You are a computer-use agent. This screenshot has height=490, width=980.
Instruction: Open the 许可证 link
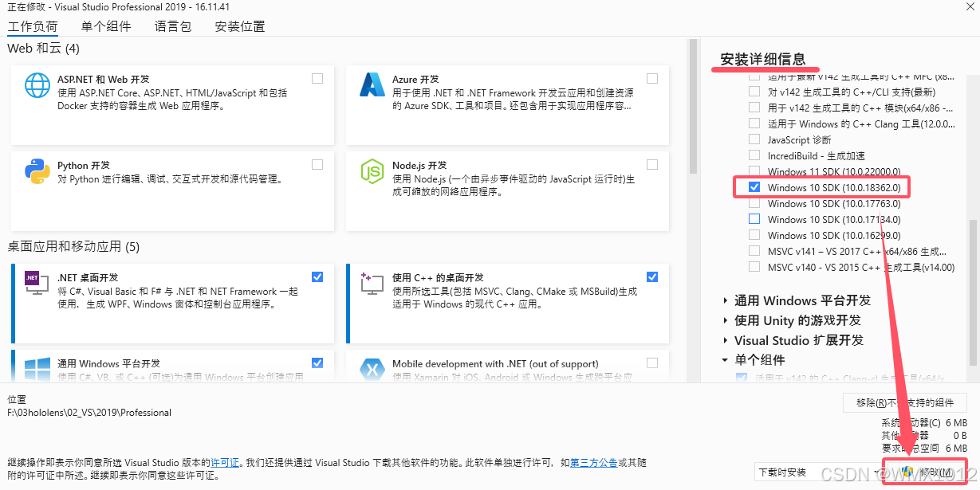click(224, 462)
